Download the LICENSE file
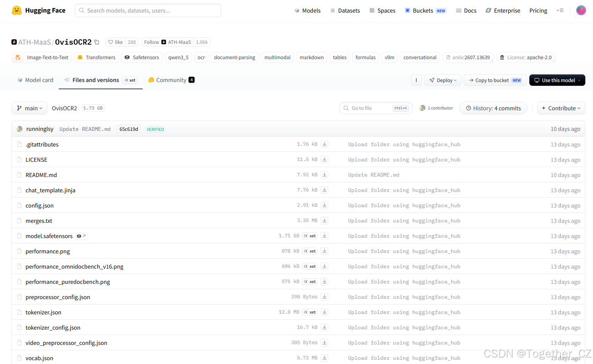 coord(324,159)
